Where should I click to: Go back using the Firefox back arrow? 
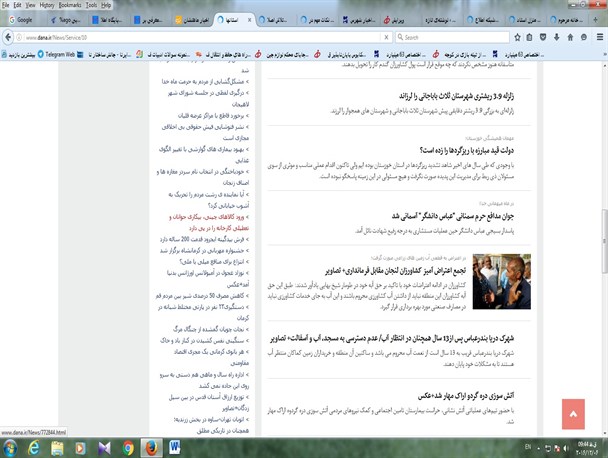[8, 37]
